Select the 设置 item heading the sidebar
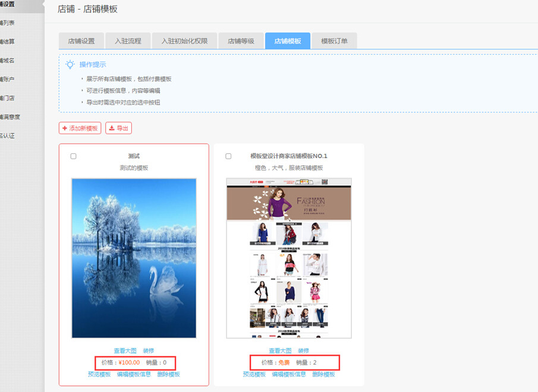 coord(7,5)
